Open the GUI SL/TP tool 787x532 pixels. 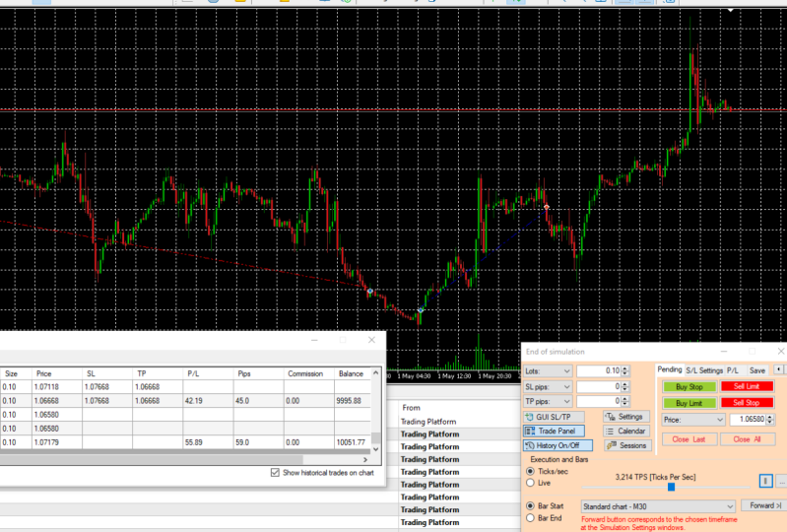pos(554,417)
